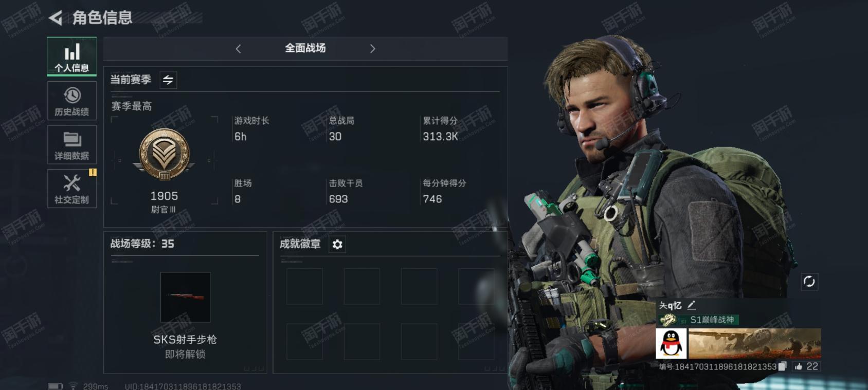This screenshot has height=390, width=868.
Task: Open the 历史战绩 history tab
Action: point(71,101)
